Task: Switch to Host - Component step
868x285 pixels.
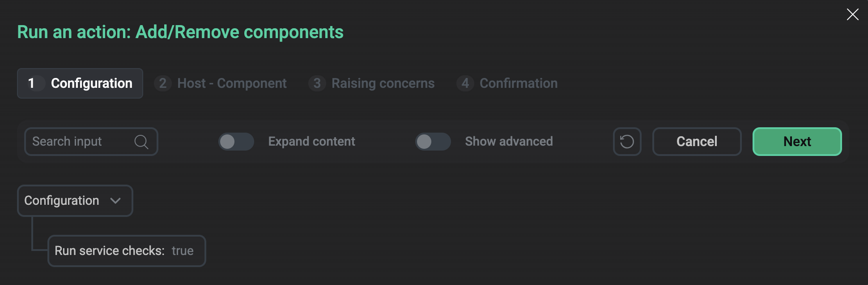Action: click(x=232, y=83)
